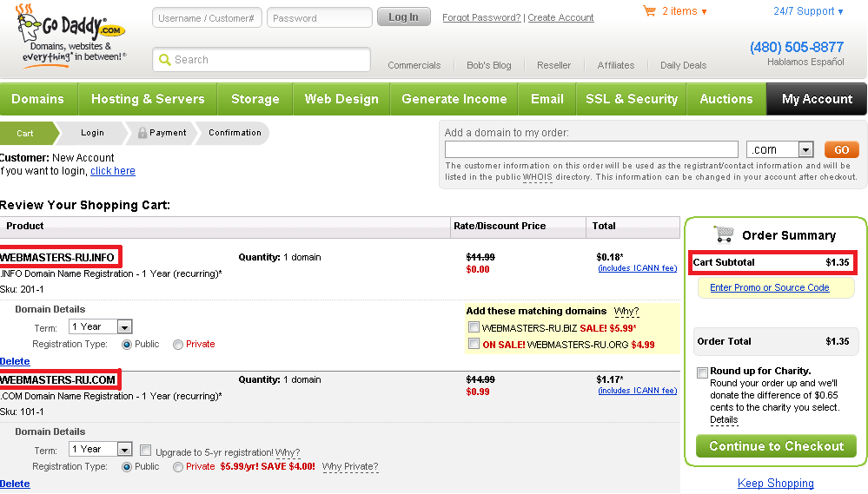
Task: Open the .com extension dropdown
Action: pos(805,149)
